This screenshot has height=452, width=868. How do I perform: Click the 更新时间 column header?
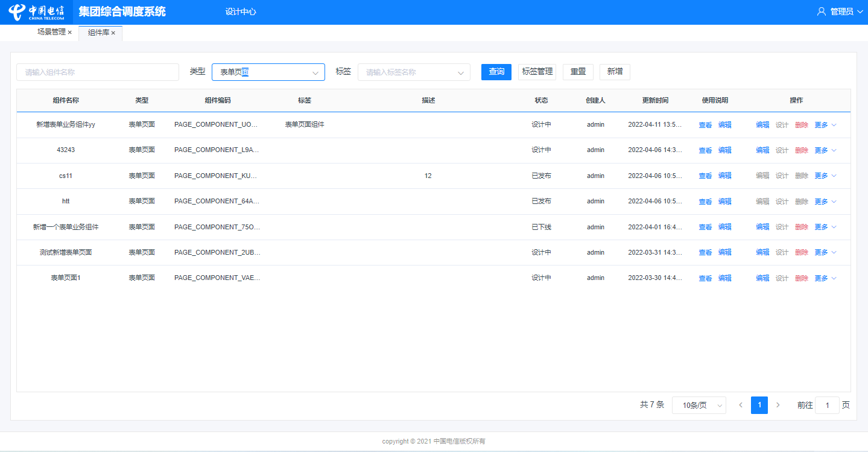click(x=655, y=100)
